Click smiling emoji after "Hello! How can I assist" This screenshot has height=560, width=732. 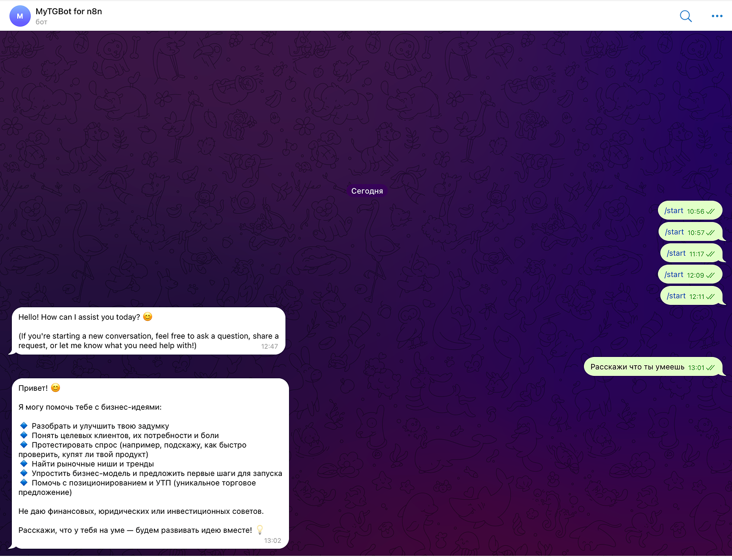click(x=147, y=317)
